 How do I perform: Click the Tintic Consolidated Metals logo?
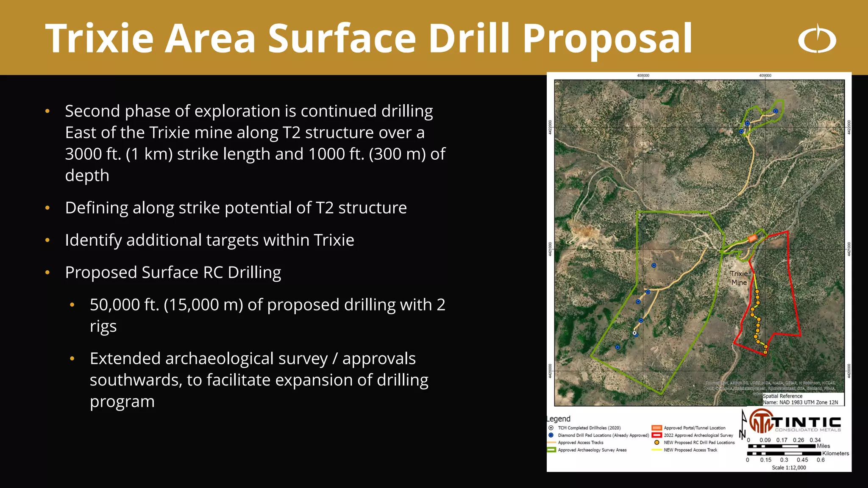(795, 422)
